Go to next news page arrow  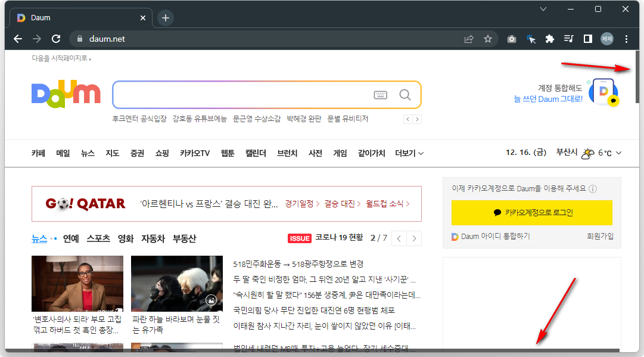click(414, 238)
